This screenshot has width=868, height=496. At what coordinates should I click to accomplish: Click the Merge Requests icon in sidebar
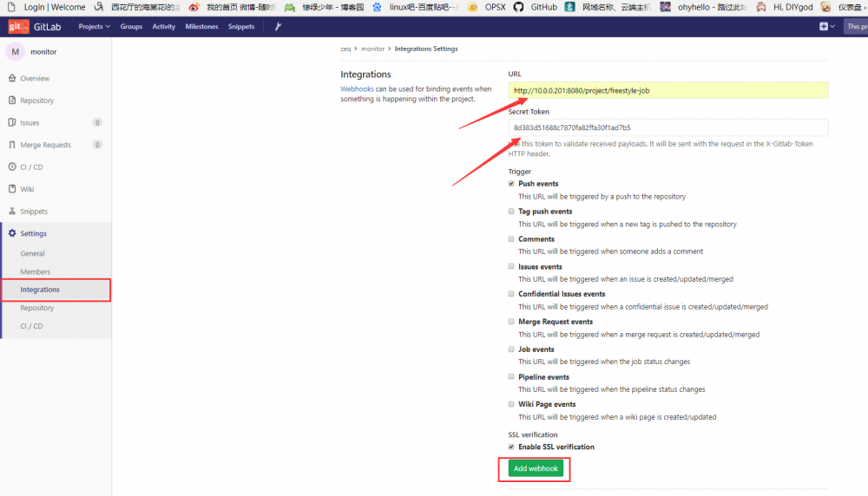[x=12, y=144]
